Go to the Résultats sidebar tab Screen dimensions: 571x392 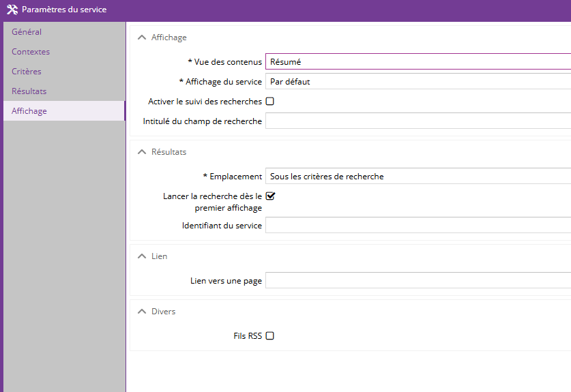point(29,91)
